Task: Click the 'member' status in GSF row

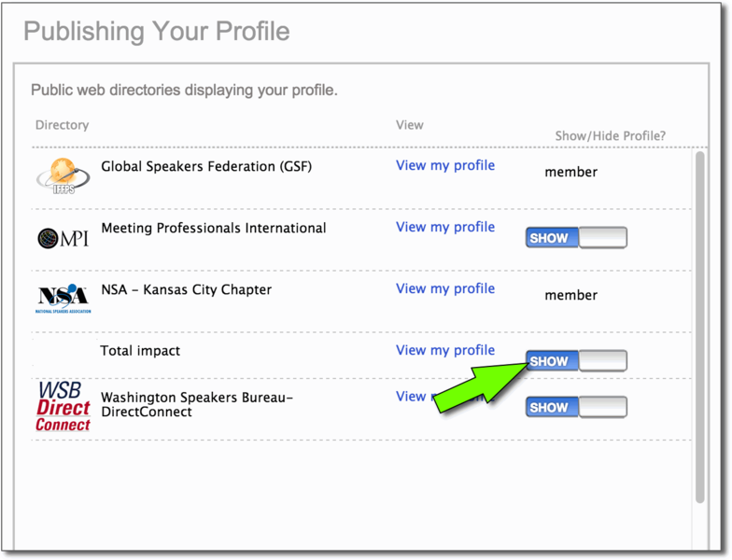Action: click(571, 172)
